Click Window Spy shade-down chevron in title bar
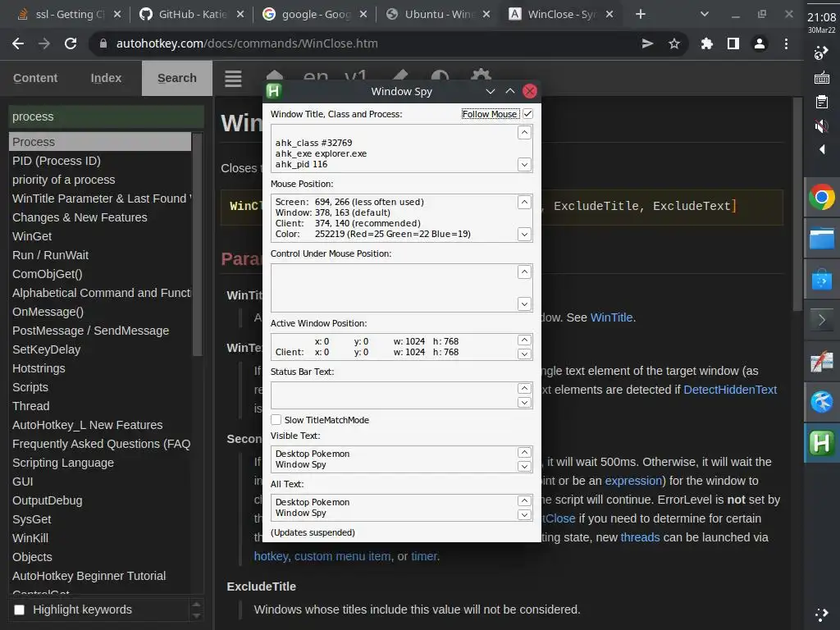The height and width of the screenshot is (630, 840). click(x=491, y=91)
